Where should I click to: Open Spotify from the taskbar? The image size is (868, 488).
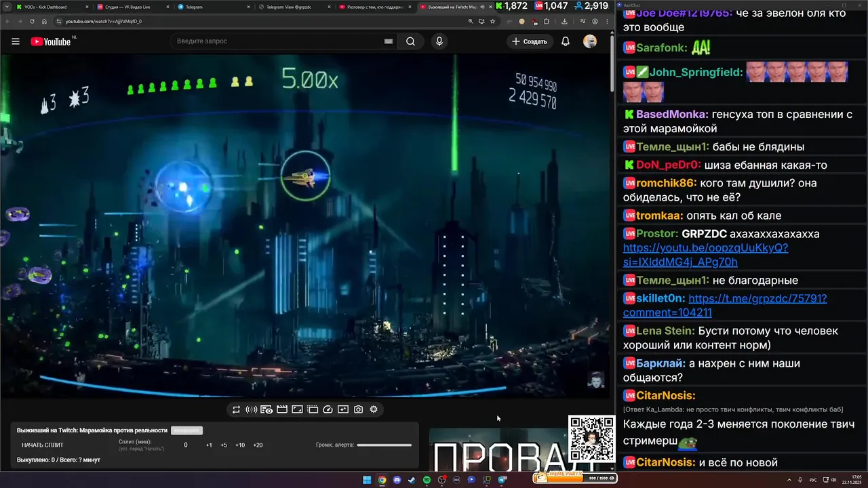[x=427, y=480]
